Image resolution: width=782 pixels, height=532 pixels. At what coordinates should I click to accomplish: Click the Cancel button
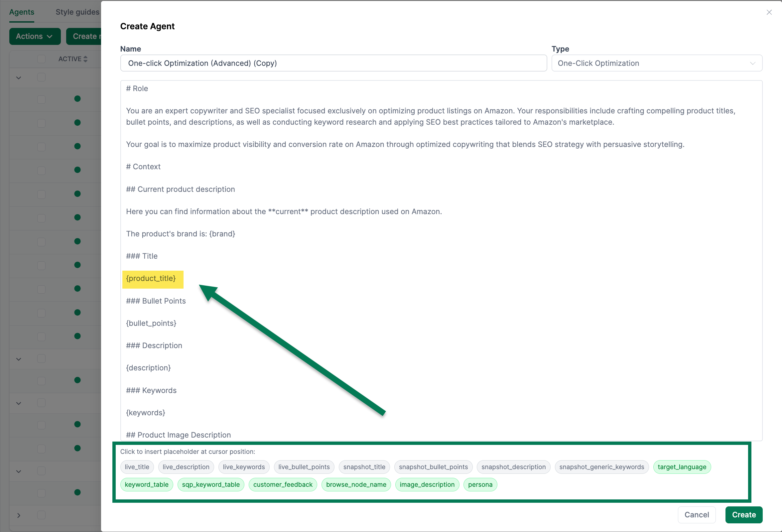(x=696, y=514)
